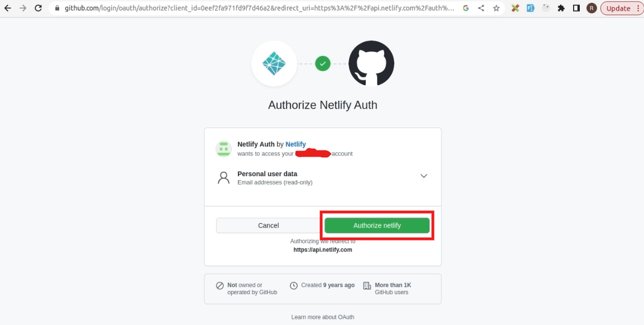644x325 pixels.
Task: Expand the Personal user data chevron
Action: 424,176
